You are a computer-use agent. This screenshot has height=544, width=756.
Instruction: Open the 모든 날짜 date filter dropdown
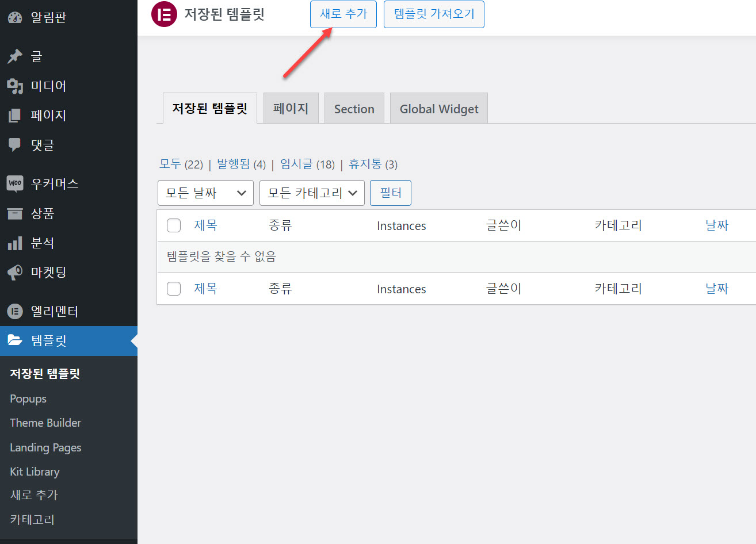205,193
